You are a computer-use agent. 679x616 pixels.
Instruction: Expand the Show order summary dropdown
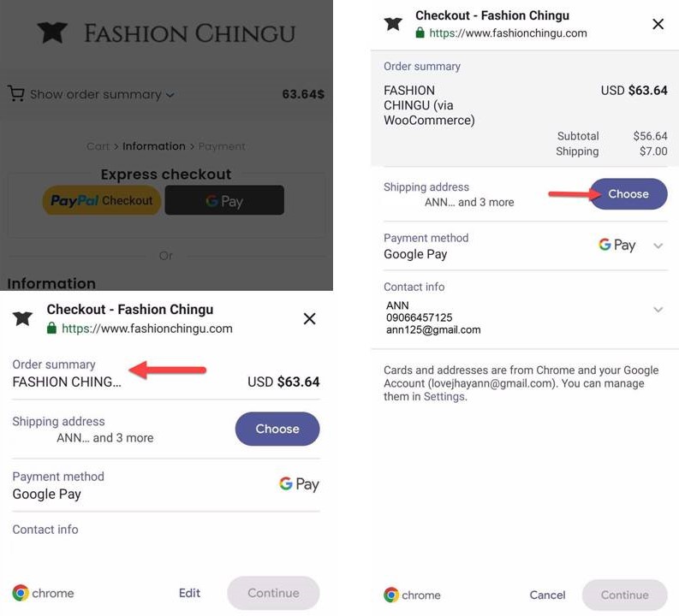(x=102, y=94)
